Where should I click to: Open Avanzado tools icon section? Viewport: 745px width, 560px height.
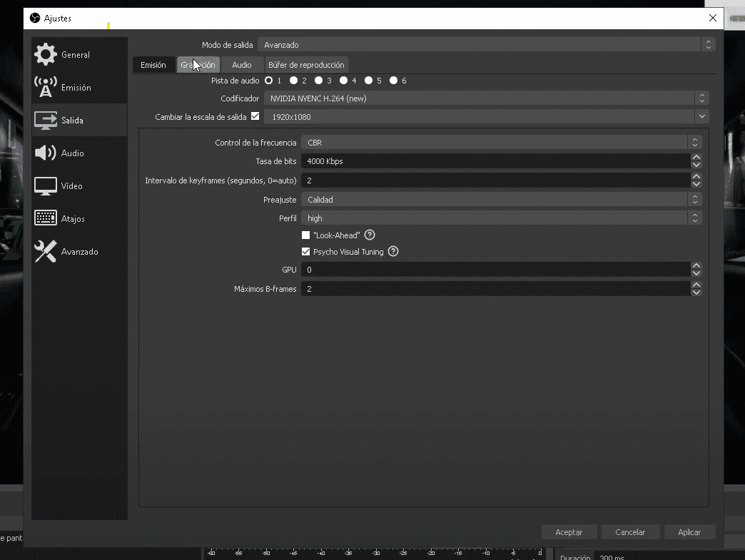tap(46, 252)
